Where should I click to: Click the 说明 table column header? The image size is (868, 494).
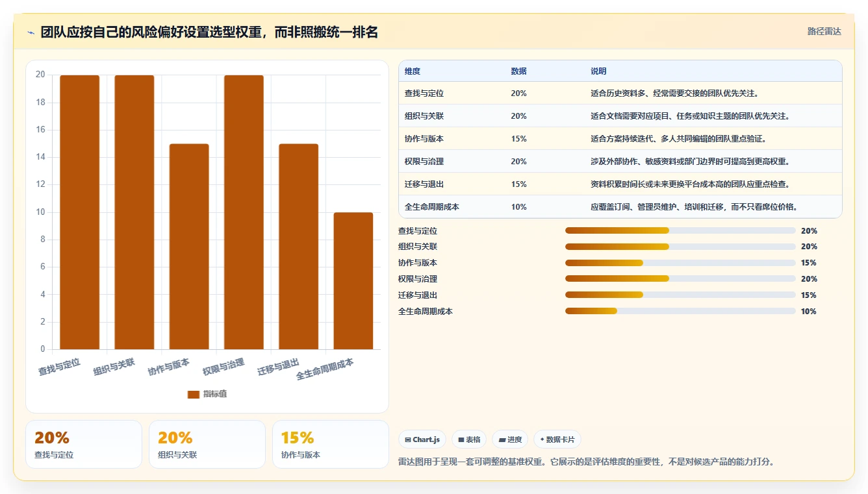[598, 71]
